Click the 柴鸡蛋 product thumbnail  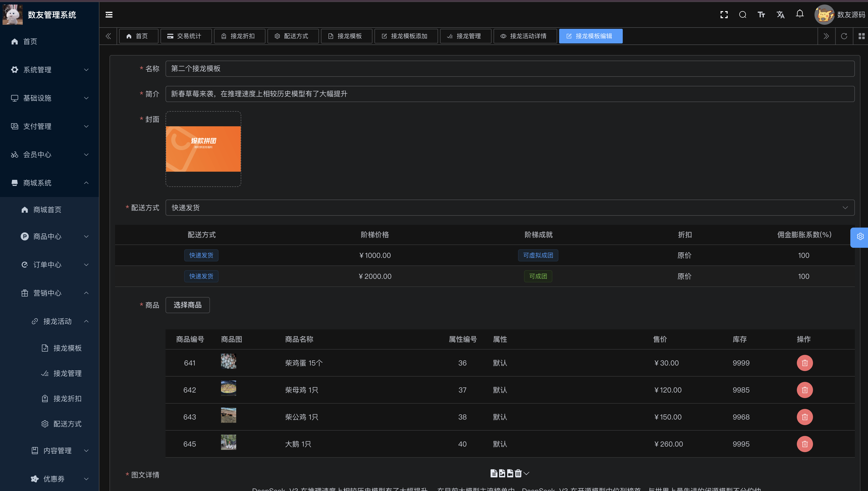(x=228, y=361)
